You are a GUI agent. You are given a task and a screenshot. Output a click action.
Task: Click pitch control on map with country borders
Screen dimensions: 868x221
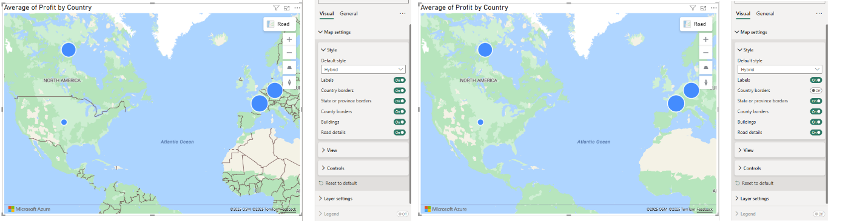point(289,68)
